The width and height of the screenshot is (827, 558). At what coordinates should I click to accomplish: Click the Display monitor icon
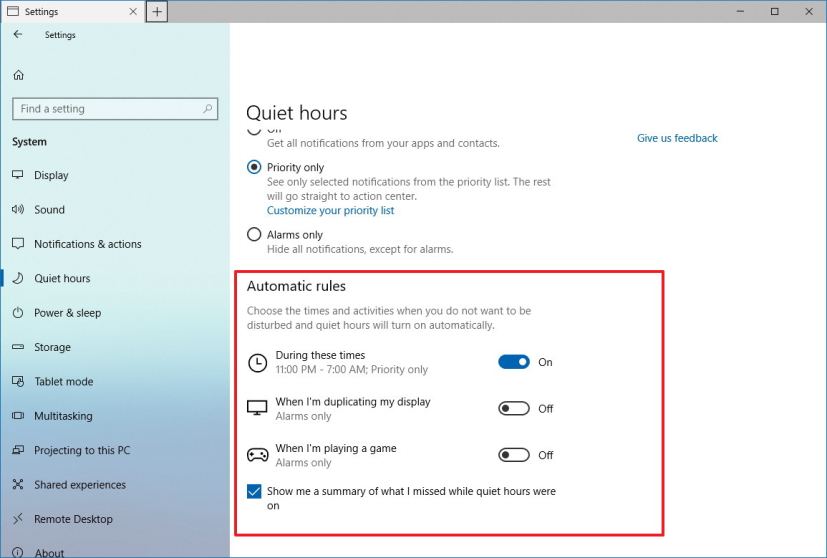[18, 175]
